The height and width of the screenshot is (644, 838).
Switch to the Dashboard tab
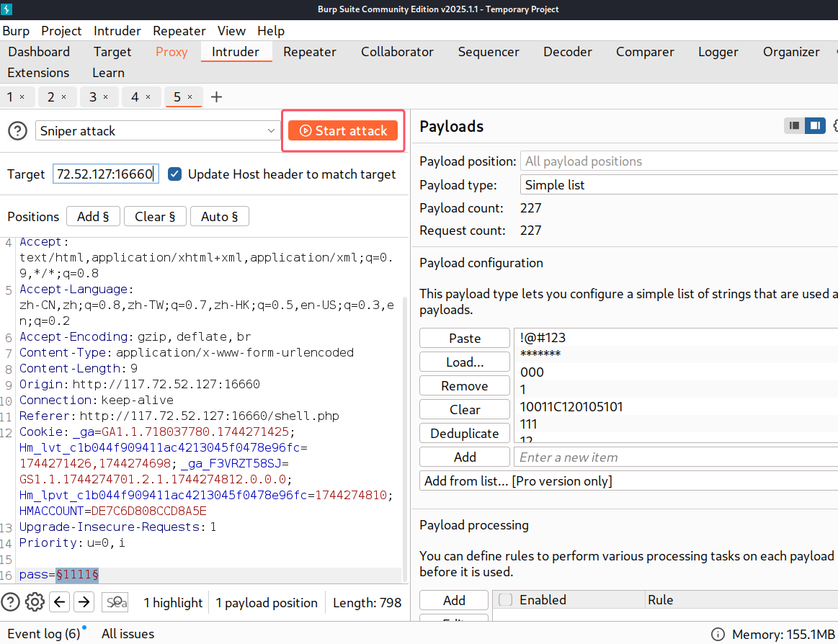coord(39,52)
